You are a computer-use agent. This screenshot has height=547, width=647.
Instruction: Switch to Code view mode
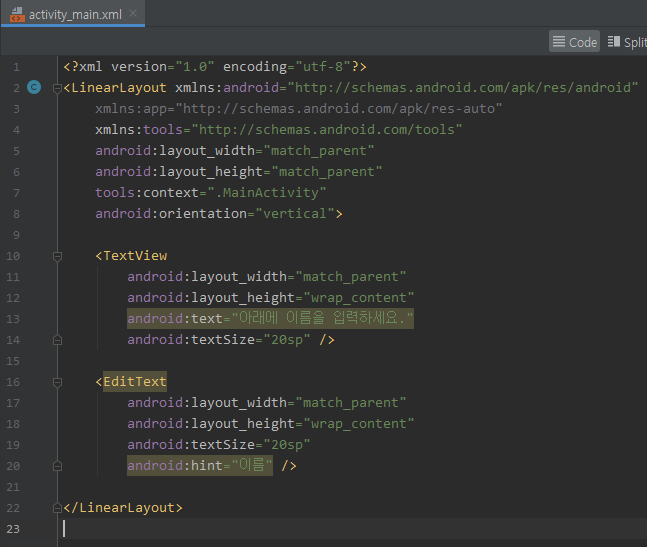pos(574,42)
